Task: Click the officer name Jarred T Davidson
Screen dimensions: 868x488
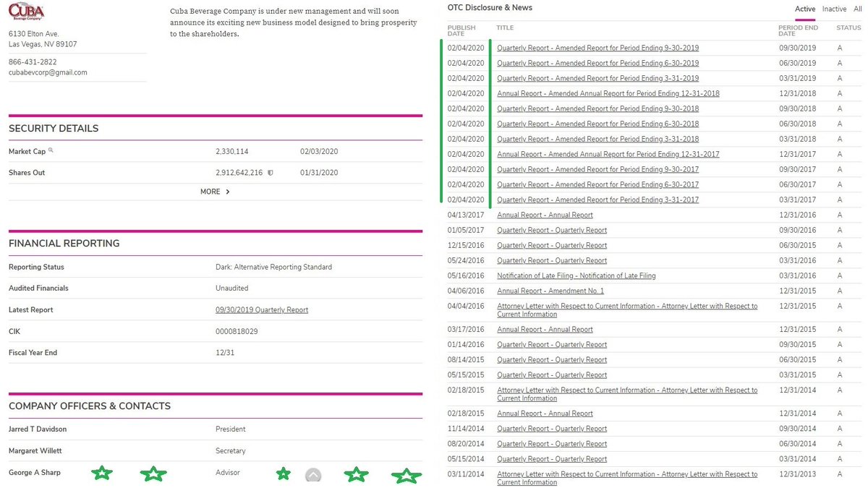Action: click(x=38, y=429)
